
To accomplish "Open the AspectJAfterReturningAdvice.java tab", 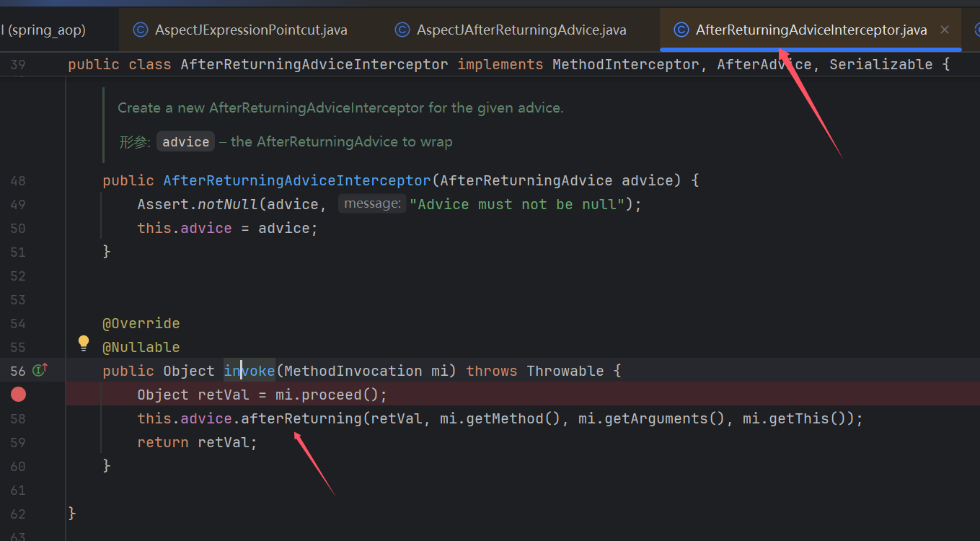I will click(511, 30).
